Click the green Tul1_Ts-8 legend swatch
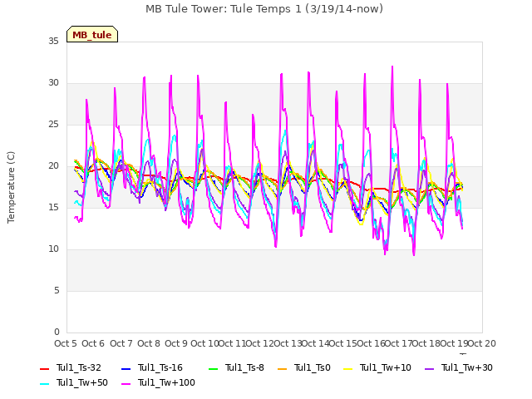 [x=213, y=369]
